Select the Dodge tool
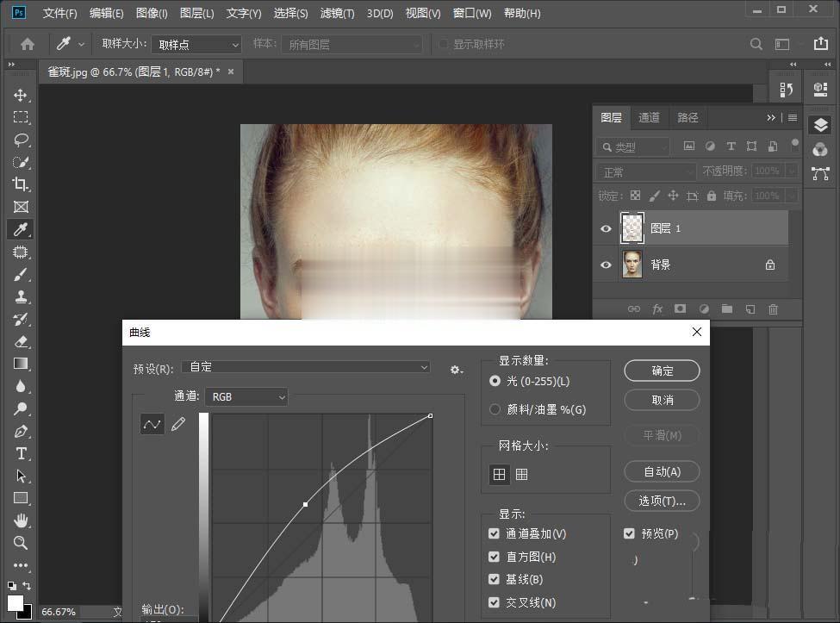Screen dimensions: 840x623 (x=21, y=408)
